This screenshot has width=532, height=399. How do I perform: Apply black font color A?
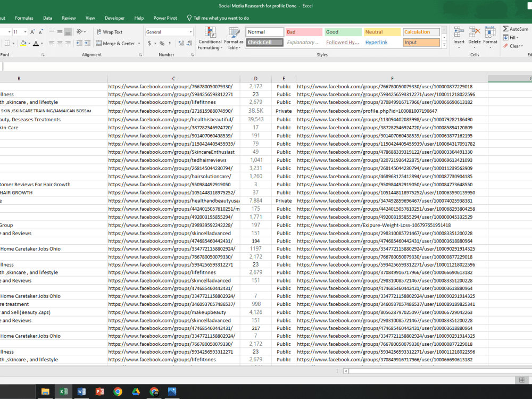[36, 44]
